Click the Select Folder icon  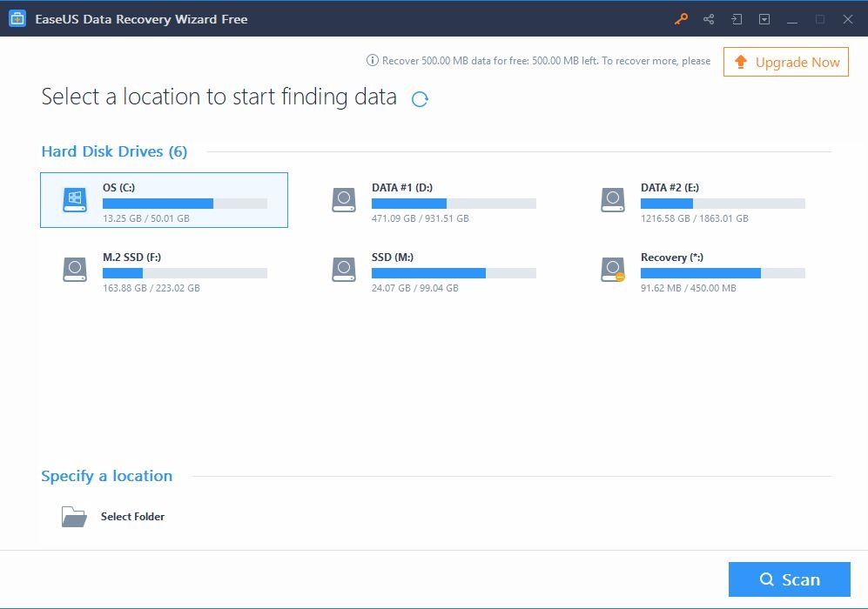(74, 517)
